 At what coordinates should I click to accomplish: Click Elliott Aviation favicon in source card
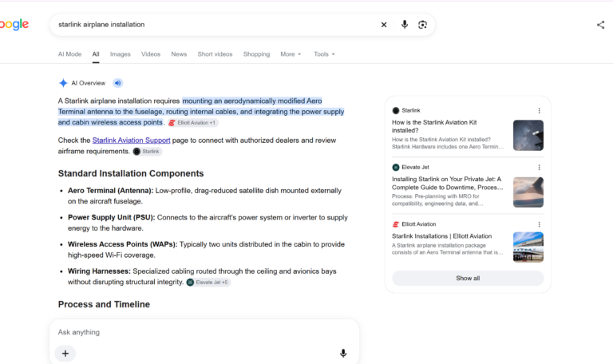point(396,224)
